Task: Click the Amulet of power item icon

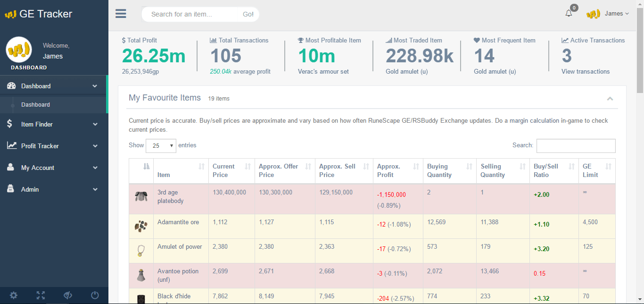Action: tap(141, 251)
